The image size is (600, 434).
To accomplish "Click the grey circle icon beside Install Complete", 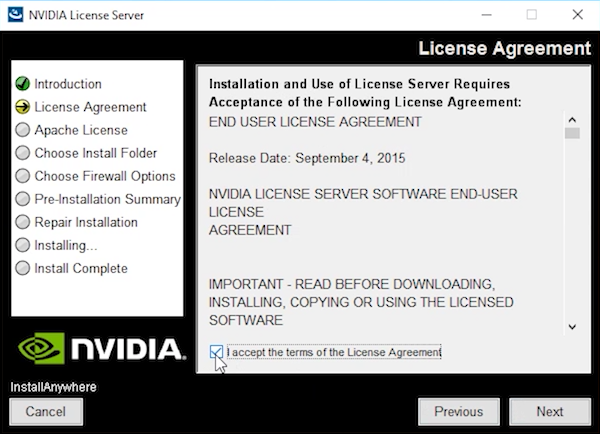I will 23,268.
